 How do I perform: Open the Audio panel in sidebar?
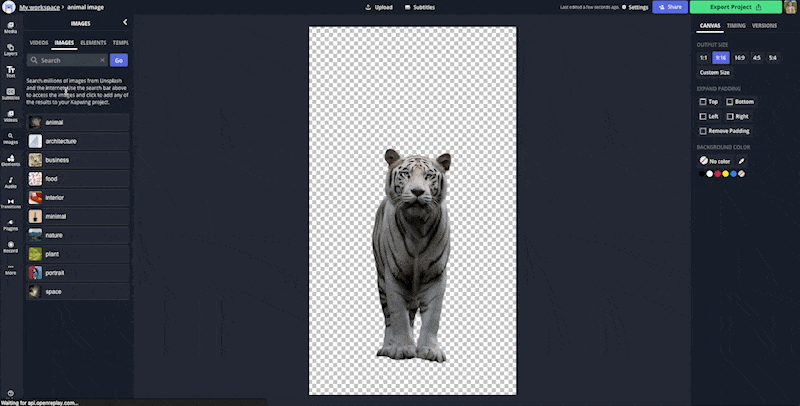click(10, 182)
